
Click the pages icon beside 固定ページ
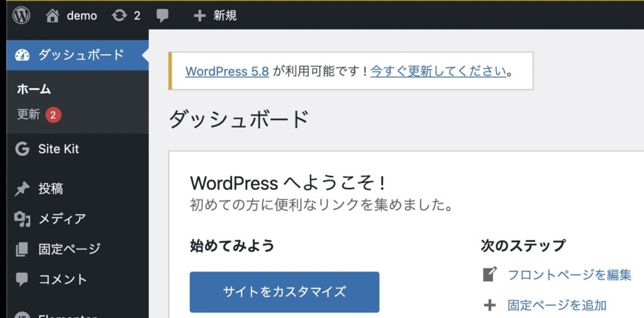(22, 249)
